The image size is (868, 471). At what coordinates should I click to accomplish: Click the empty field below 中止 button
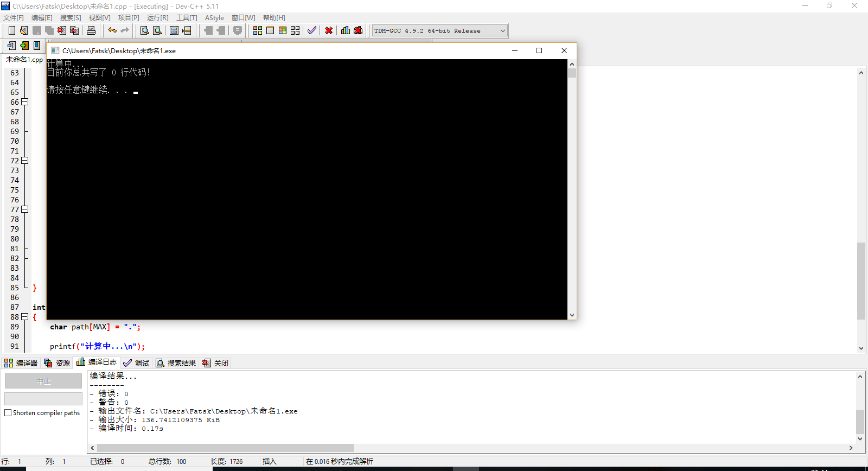(x=43, y=398)
